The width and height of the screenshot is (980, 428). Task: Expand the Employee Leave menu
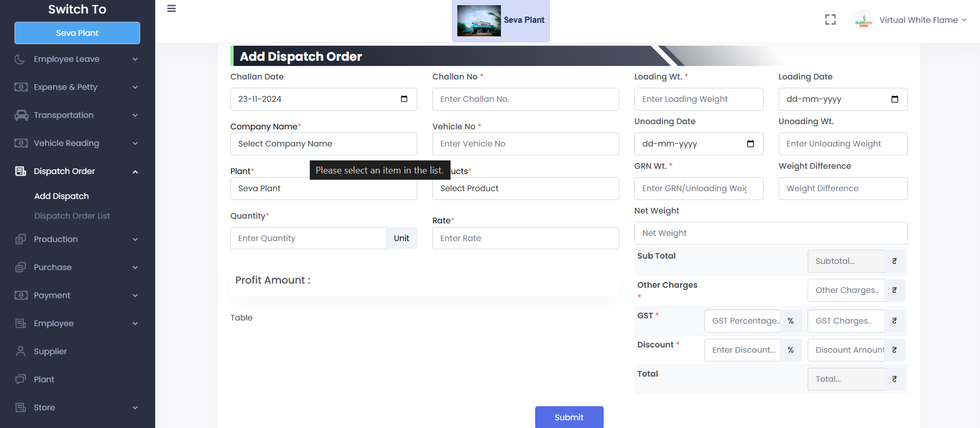[135, 59]
